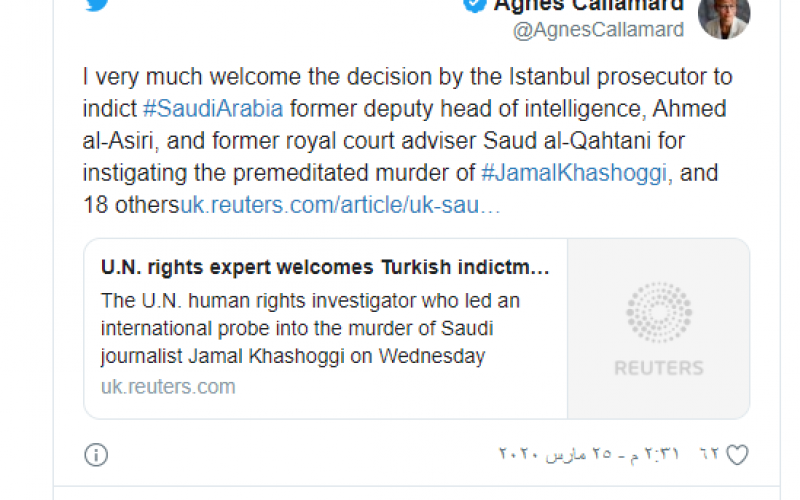Image resolution: width=800 pixels, height=500 pixels.
Task: Like the tweet with the heart icon
Action: coord(737,455)
